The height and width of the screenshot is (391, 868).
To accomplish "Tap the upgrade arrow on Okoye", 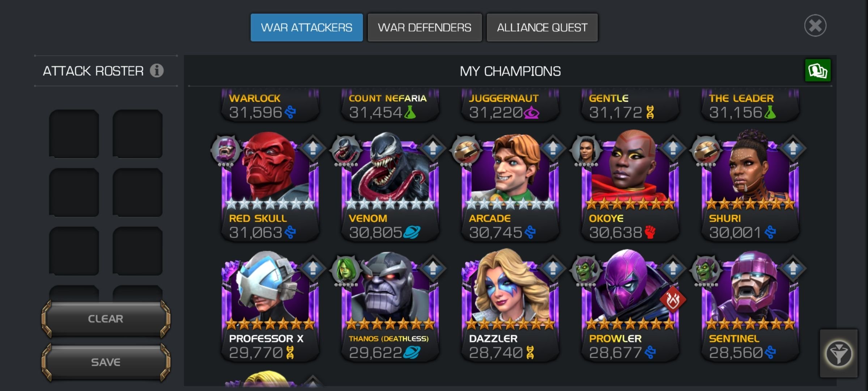I will pyautogui.click(x=673, y=148).
